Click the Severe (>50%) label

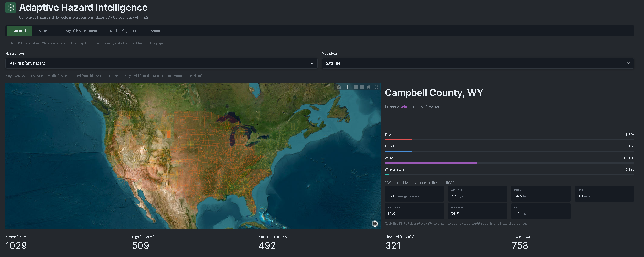[x=16, y=237]
